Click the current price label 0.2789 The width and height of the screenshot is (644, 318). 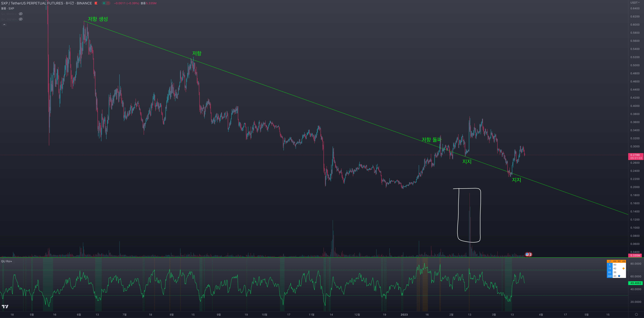[635, 155]
